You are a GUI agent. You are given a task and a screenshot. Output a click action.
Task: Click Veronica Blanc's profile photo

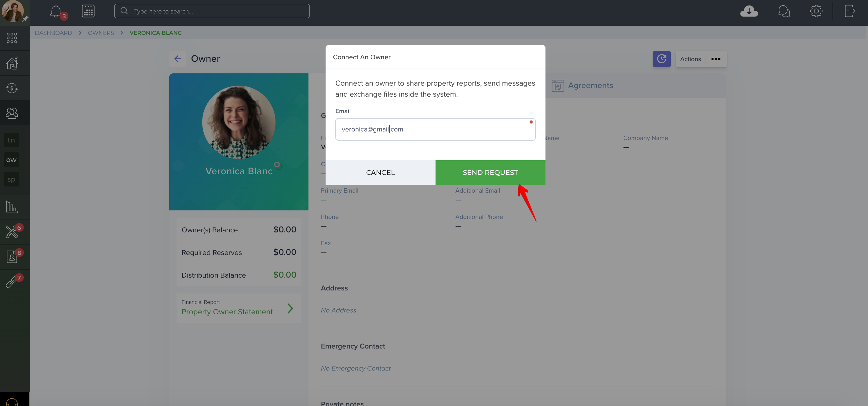(x=239, y=122)
